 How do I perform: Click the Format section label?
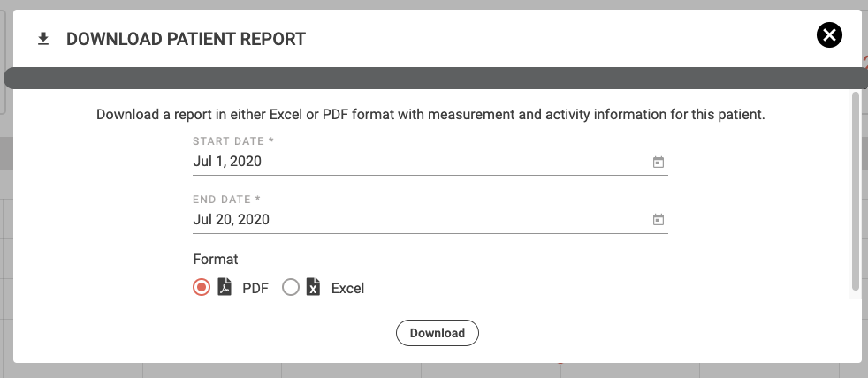(x=216, y=260)
